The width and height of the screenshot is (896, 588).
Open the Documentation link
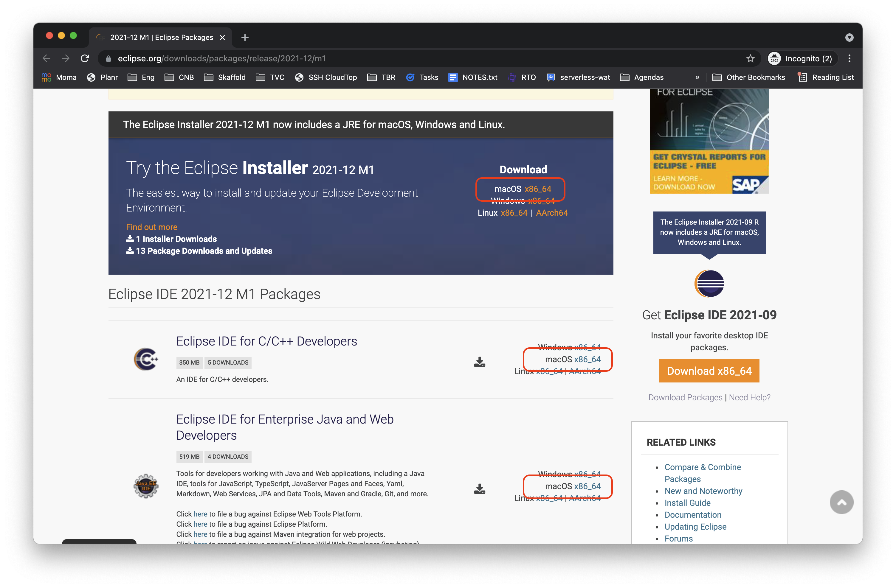pos(693,515)
